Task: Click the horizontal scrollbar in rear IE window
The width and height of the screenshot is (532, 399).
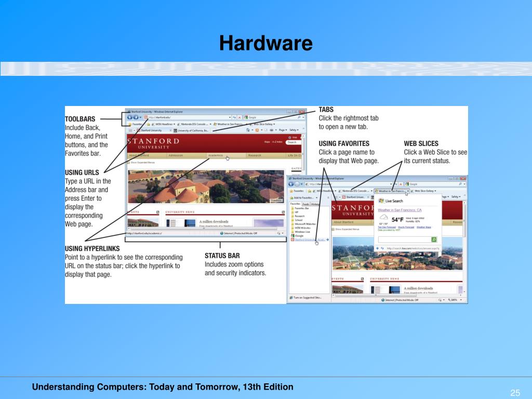Action: (204, 229)
